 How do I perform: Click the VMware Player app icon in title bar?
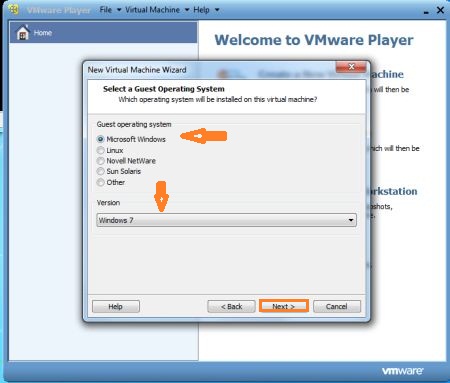(x=13, y=9)
